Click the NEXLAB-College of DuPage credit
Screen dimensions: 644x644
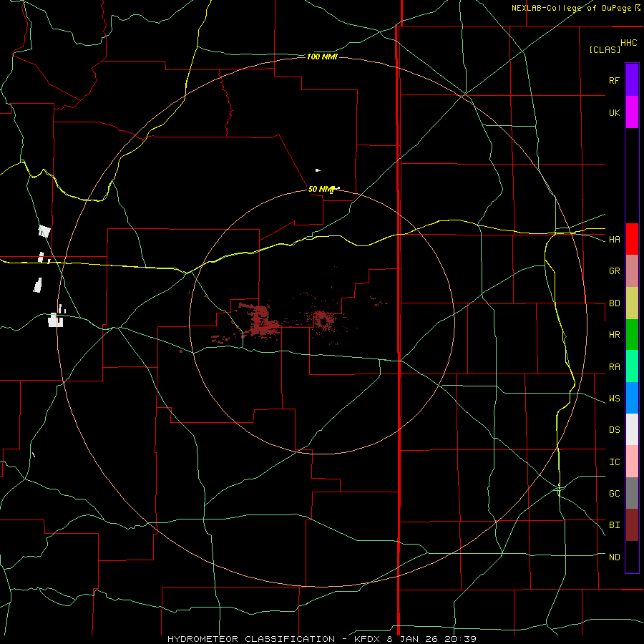(x=572, y=8)
